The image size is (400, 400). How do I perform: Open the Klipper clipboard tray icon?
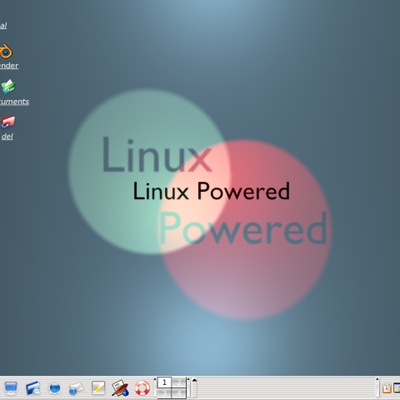click(x=387, y=388)
